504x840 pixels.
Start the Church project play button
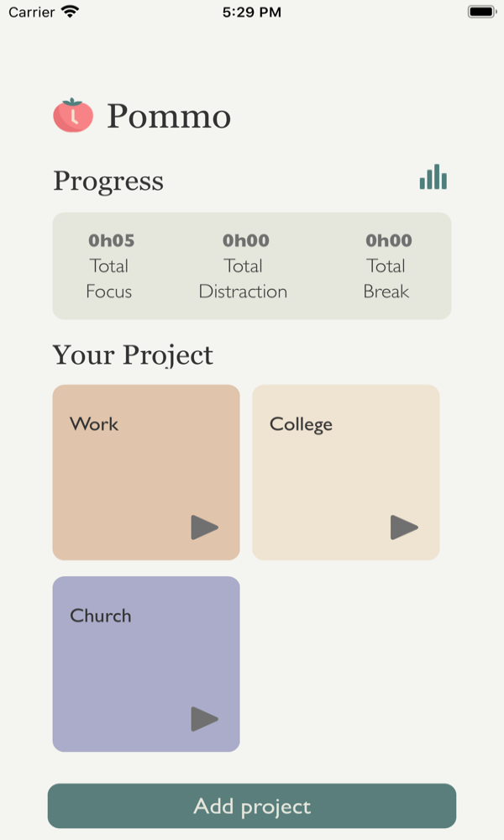[205, 719]
